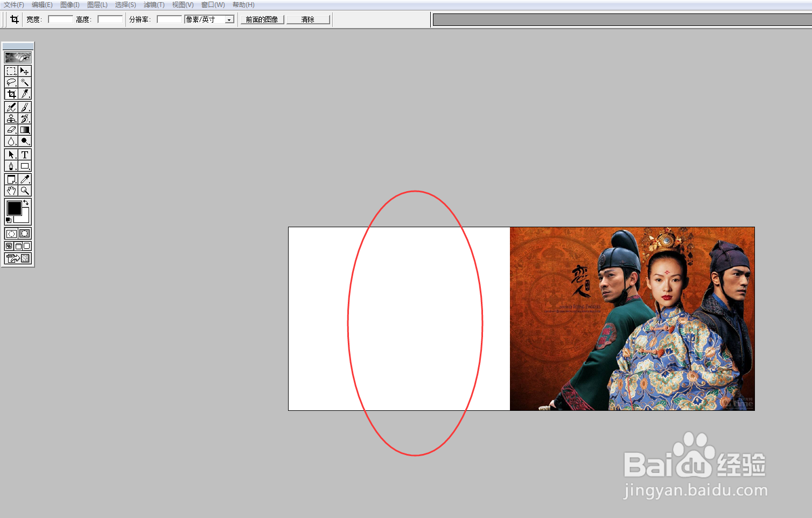Open the 视图(V) menu
Screen dimensions: 812x518
tap(183, 5)
